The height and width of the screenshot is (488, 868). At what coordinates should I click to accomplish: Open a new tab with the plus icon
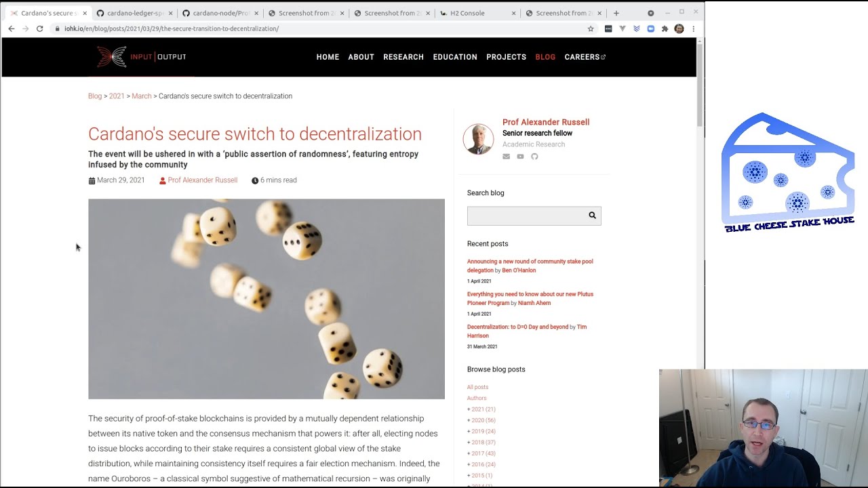pos(616,13)
